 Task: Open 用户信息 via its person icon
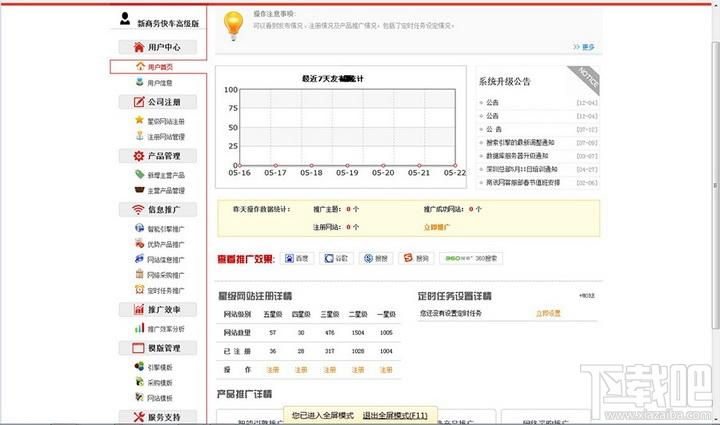pos(140,82)
